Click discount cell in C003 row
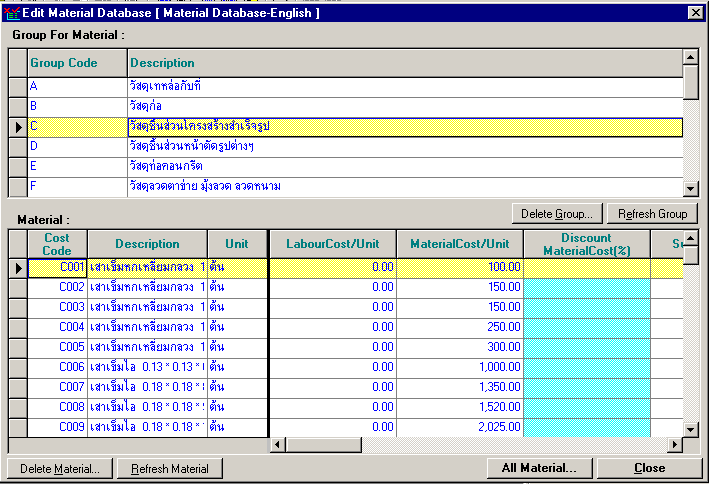The height and width of the screenshot is (484, 709). (x=587, y=308)
